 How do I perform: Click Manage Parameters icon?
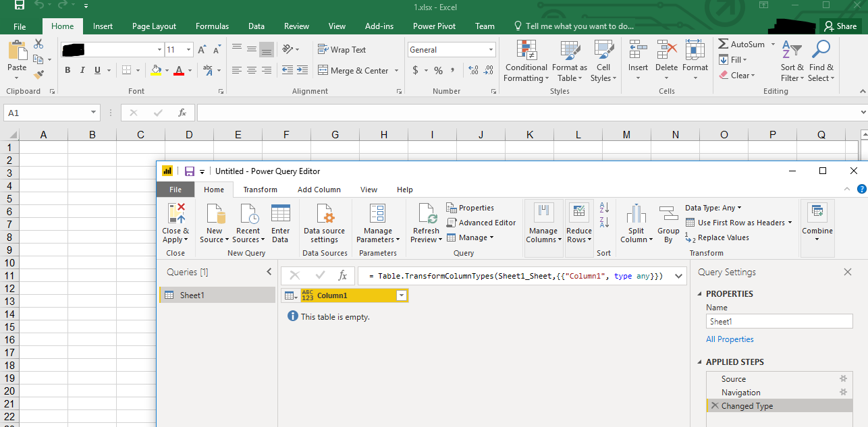coord(377,214)
